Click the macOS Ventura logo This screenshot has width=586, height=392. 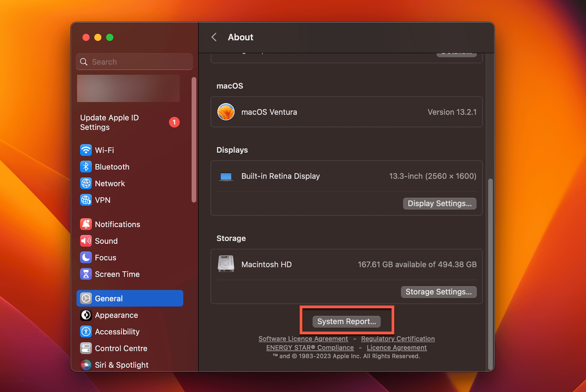point(226,112)
